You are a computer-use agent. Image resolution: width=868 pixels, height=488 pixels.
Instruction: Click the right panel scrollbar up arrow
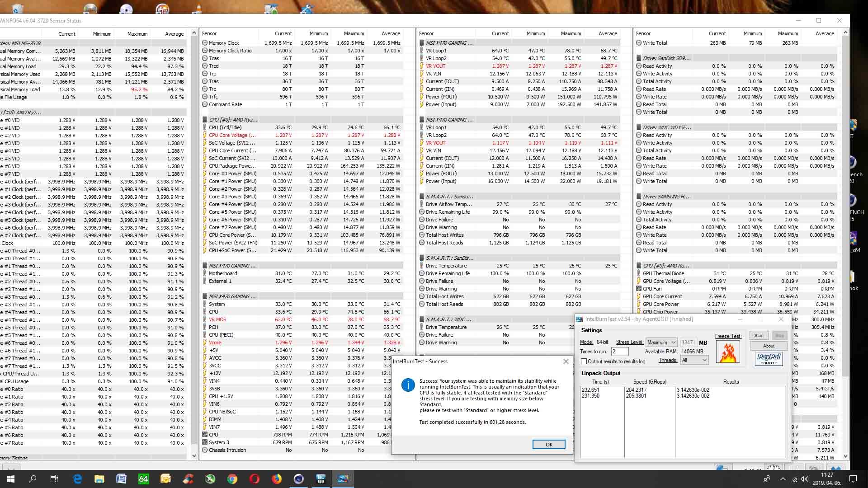pos(845,33)
